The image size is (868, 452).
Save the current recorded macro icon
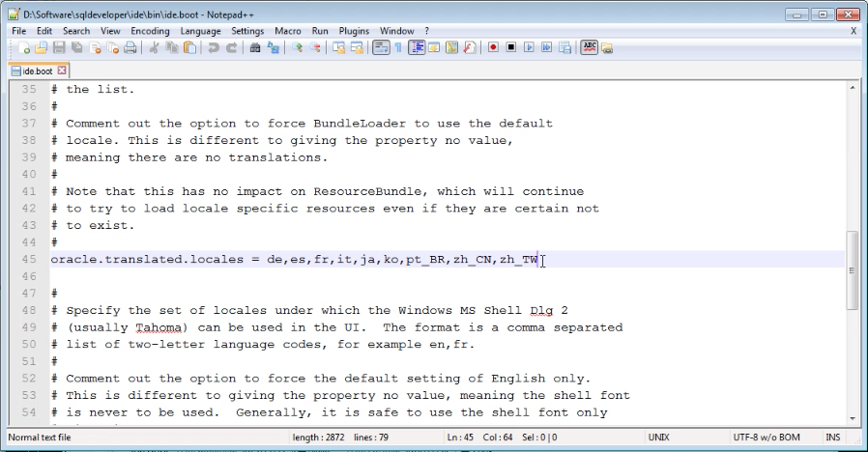(564, 48)
